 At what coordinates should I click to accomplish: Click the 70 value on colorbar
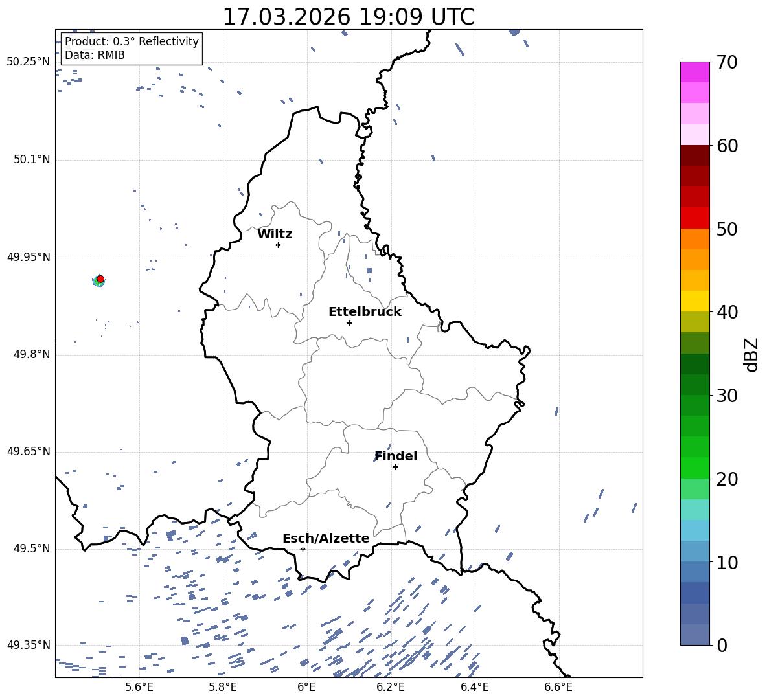tap(727, 62)
